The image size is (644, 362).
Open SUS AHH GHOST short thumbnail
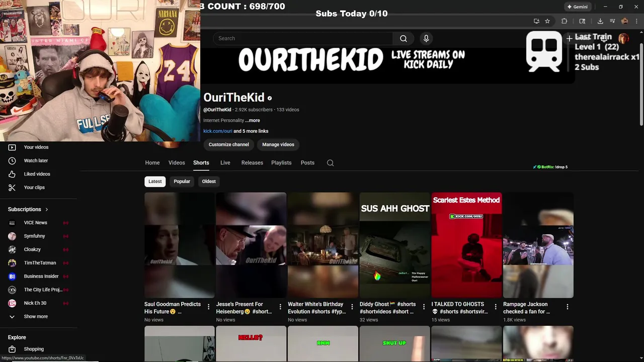[394, 245]
